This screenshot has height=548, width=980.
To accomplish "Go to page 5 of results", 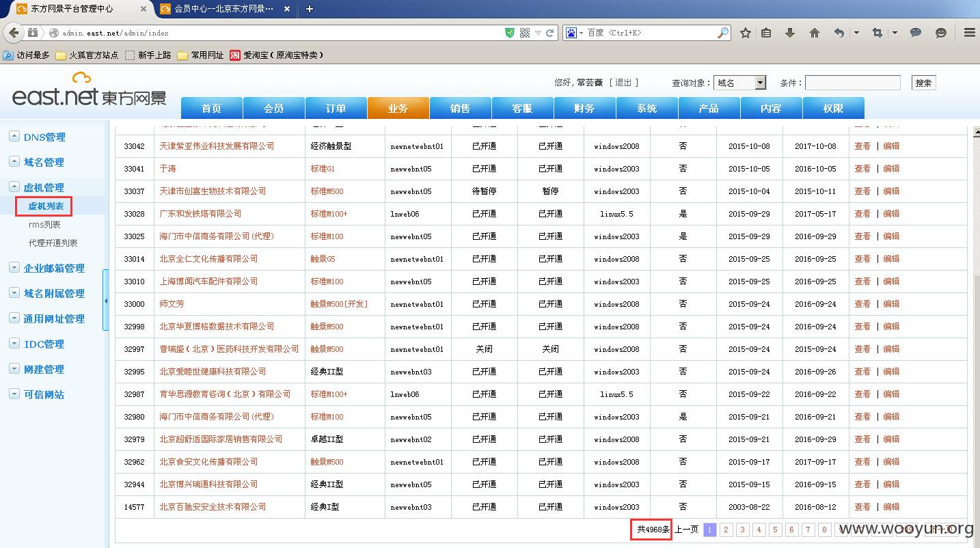I will (775, 530).
